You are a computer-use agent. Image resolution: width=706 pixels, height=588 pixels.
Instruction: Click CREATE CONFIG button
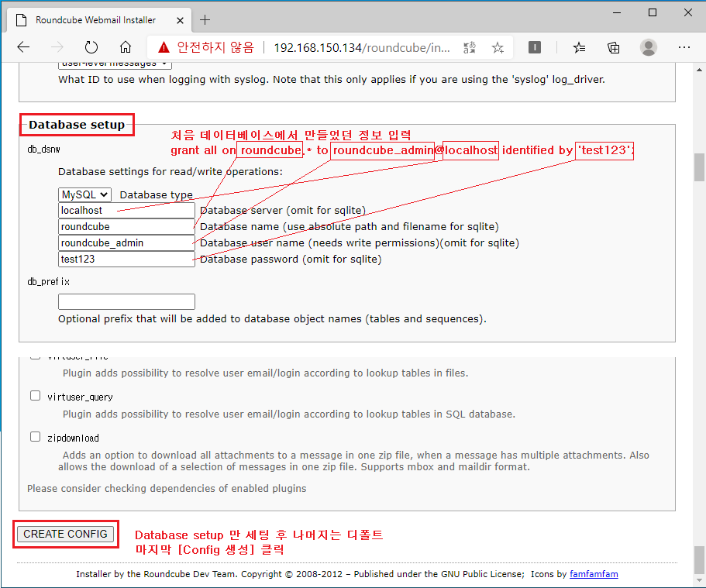(65, 534)
